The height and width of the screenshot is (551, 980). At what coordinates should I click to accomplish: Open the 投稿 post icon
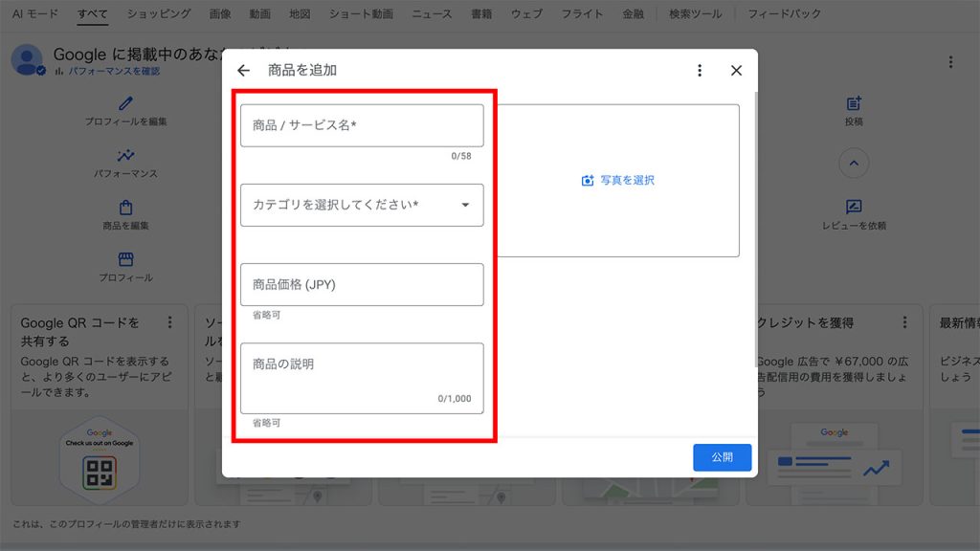[x=853, y=99]
